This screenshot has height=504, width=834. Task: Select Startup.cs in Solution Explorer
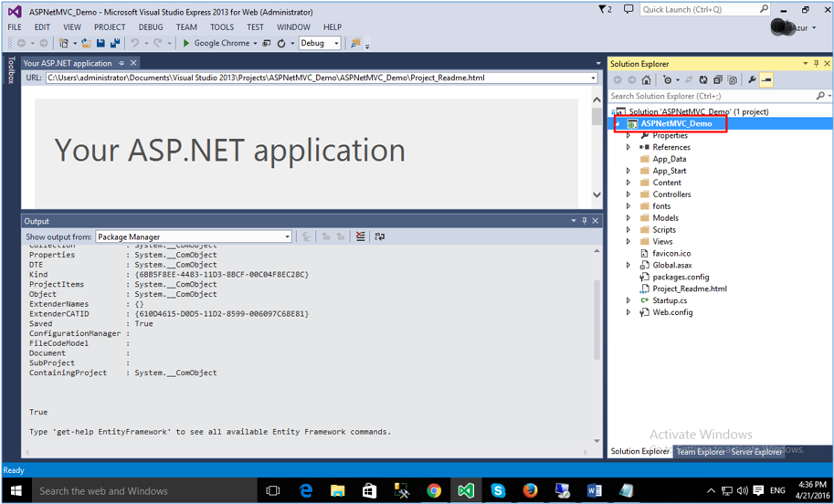[x=670, y=300]
